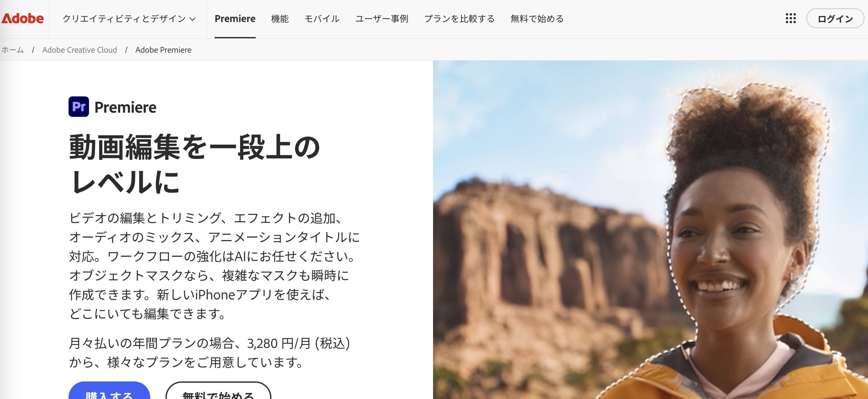This screenshot has height=399, width=868.
Task: Click 無料で始める in the top navigation
Action: coord(537,19)
